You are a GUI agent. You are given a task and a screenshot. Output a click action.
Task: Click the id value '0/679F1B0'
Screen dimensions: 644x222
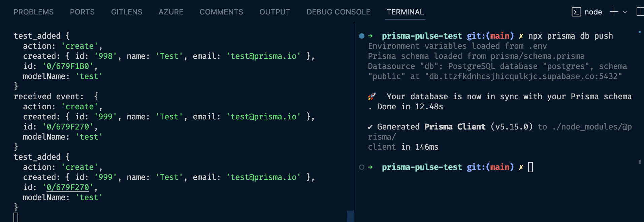[x=68, y=66]
